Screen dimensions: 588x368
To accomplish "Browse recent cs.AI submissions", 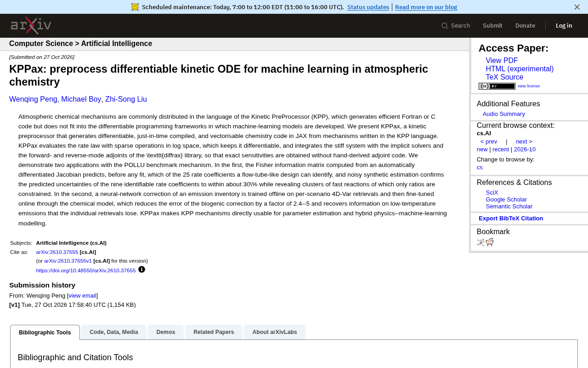I will (501, 149).
